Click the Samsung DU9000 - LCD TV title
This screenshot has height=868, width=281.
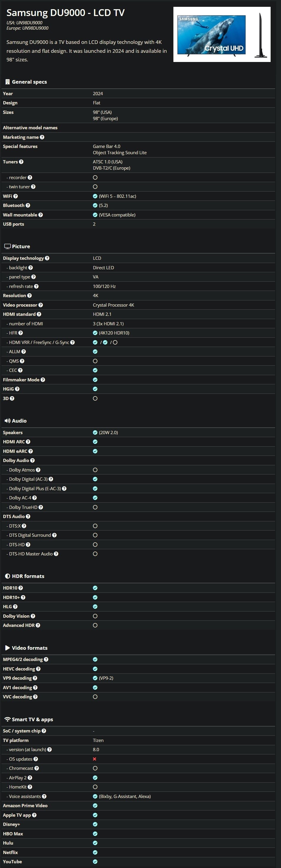click(66, 13)
